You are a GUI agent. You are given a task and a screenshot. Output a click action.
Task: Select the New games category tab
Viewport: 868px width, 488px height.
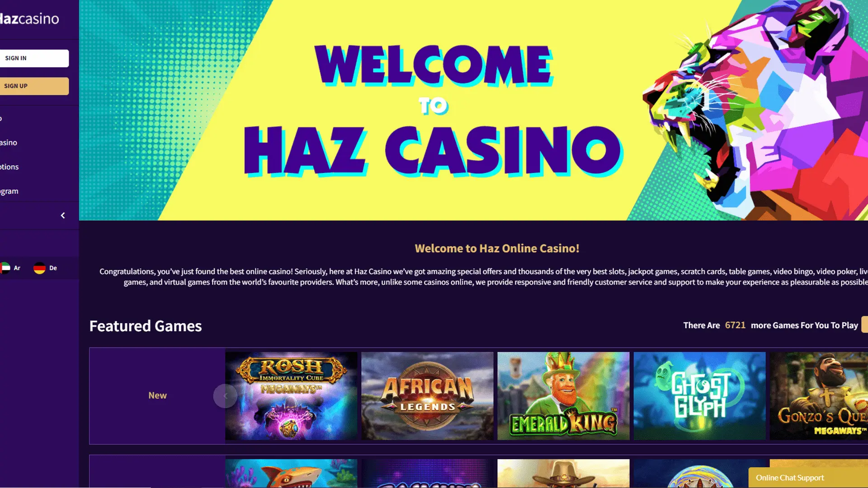tap(157, 395)
